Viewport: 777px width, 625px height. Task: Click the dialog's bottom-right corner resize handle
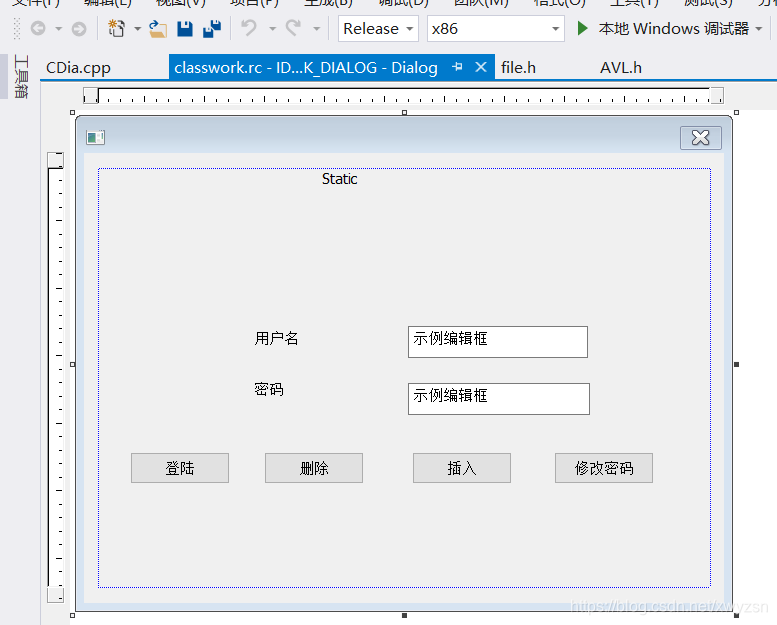(x=736, y=616)
